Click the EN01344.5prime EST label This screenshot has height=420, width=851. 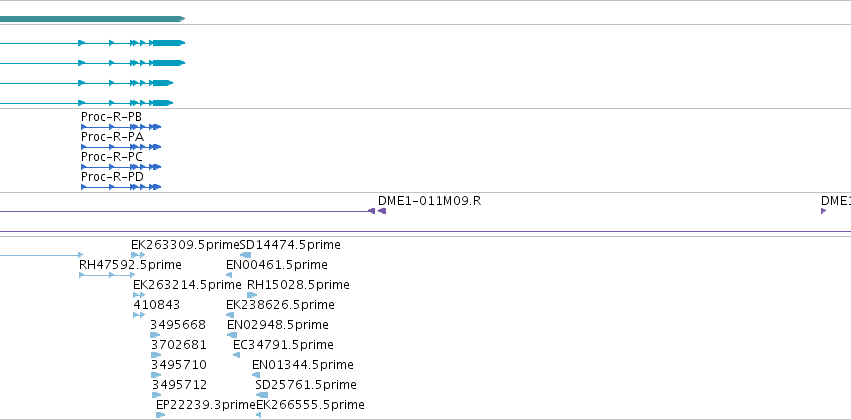(x=303, y=365)
